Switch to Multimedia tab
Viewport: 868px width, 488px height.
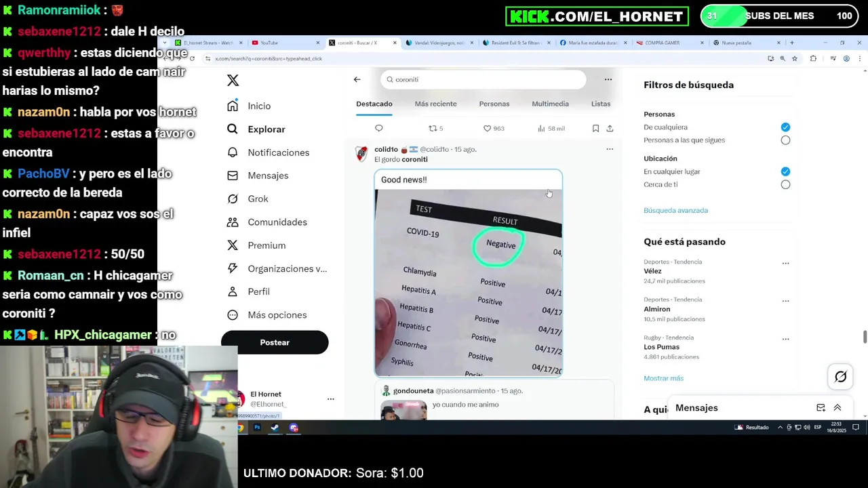point(550,104)
